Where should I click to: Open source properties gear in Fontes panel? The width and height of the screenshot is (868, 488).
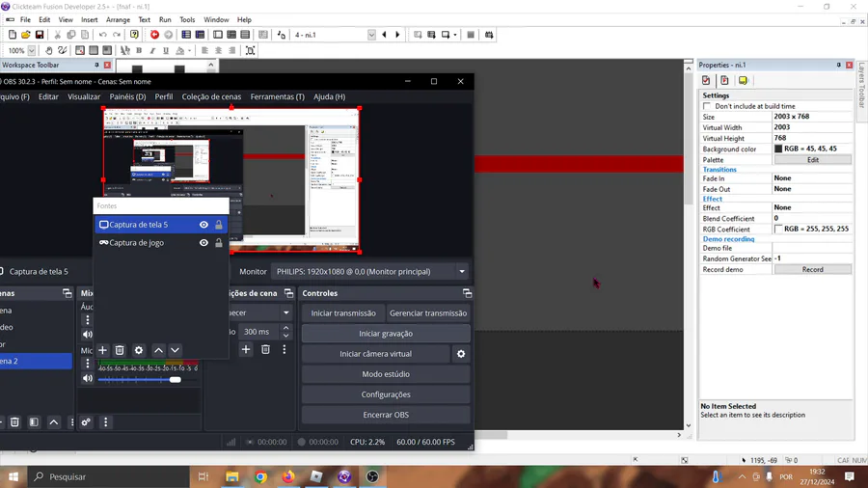139,350
